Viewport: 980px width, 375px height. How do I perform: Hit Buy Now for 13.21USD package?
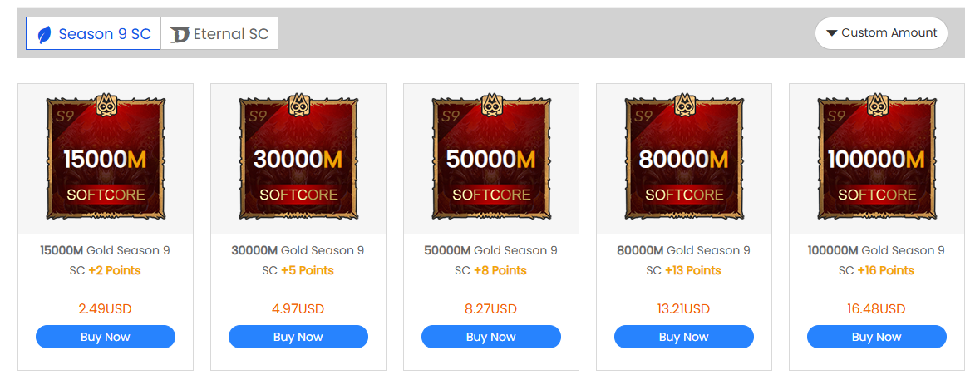pos(684,337)
